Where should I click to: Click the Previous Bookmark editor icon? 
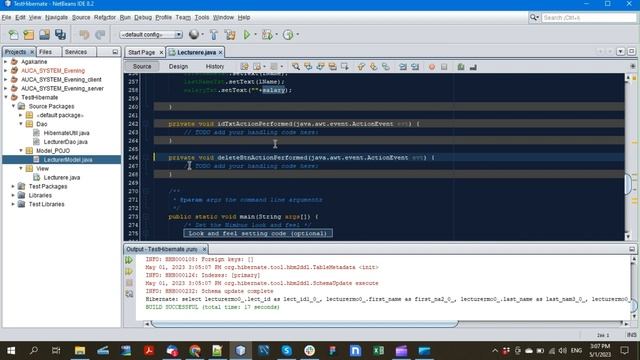(x=361, y=67)
